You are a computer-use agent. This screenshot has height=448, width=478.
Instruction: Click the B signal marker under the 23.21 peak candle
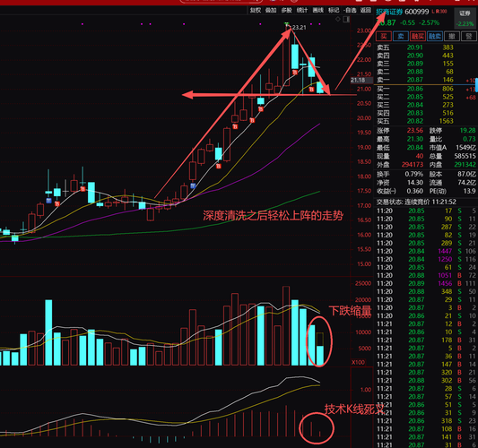pos(294,73)
